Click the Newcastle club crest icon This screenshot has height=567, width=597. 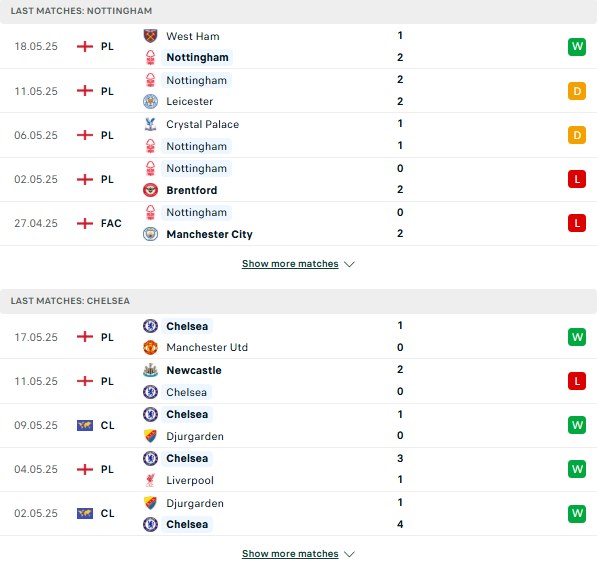[x=150, y=370]
